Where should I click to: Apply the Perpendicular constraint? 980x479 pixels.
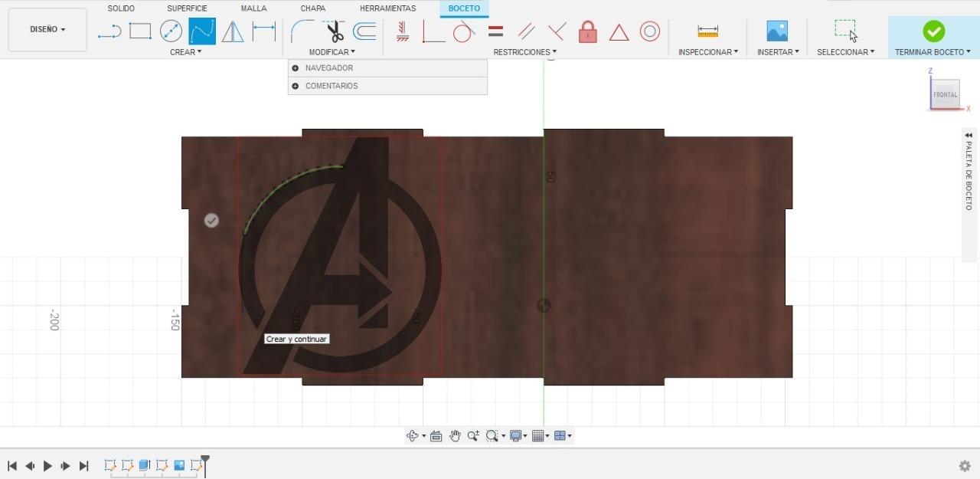click(x=557, y=31)
